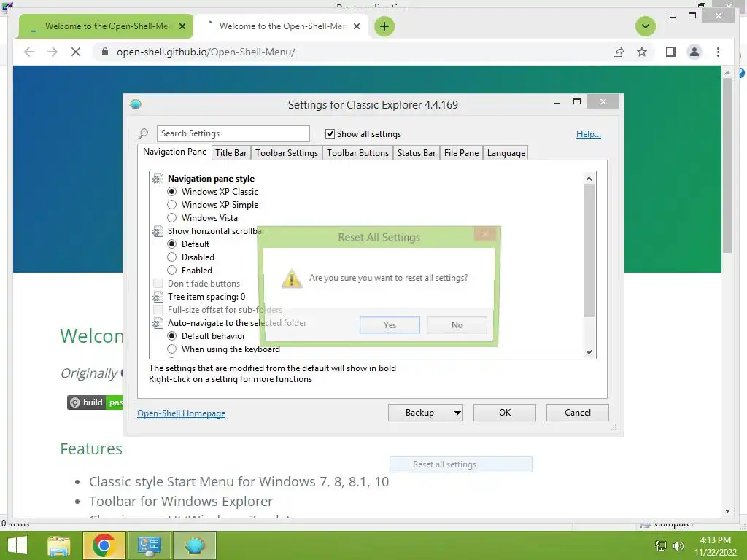Image resolution: width=747 pixels, height=560 pixels.
Task: Check Don't fade buttons checkbox
Action: pos(158,284)
